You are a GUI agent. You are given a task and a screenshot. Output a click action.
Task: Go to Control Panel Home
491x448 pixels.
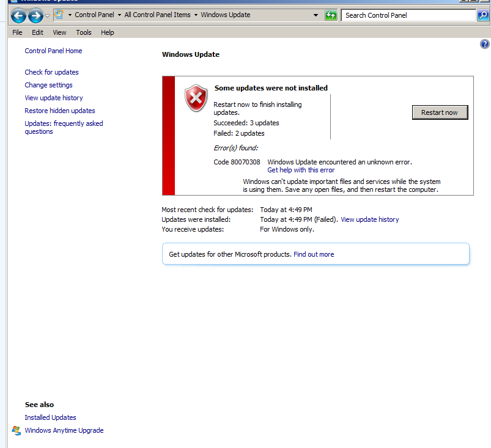click(53, 51)
